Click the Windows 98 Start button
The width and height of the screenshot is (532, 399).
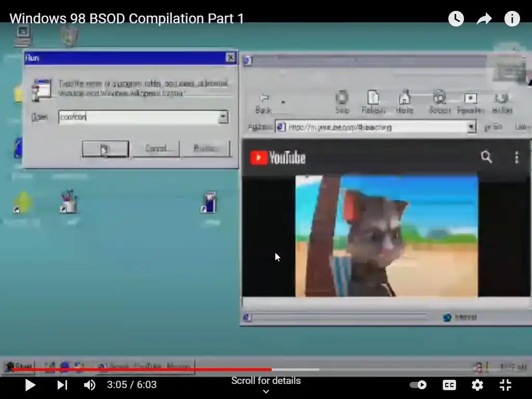click(x=19, y=367)
